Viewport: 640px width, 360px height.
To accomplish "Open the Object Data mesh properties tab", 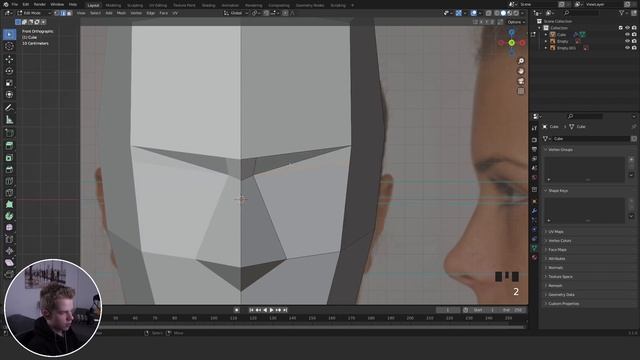I will point(534,248).
